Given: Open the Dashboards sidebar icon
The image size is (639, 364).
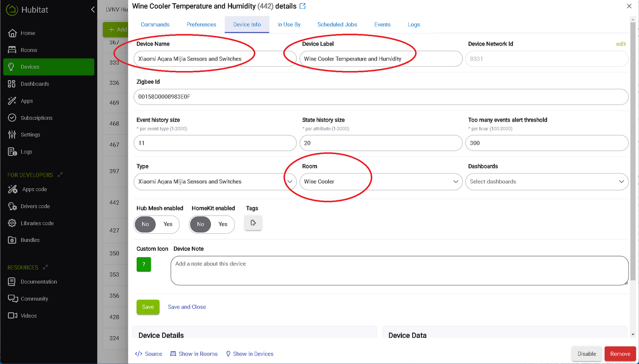Looking at the screenshot, I should click(12, 84).
